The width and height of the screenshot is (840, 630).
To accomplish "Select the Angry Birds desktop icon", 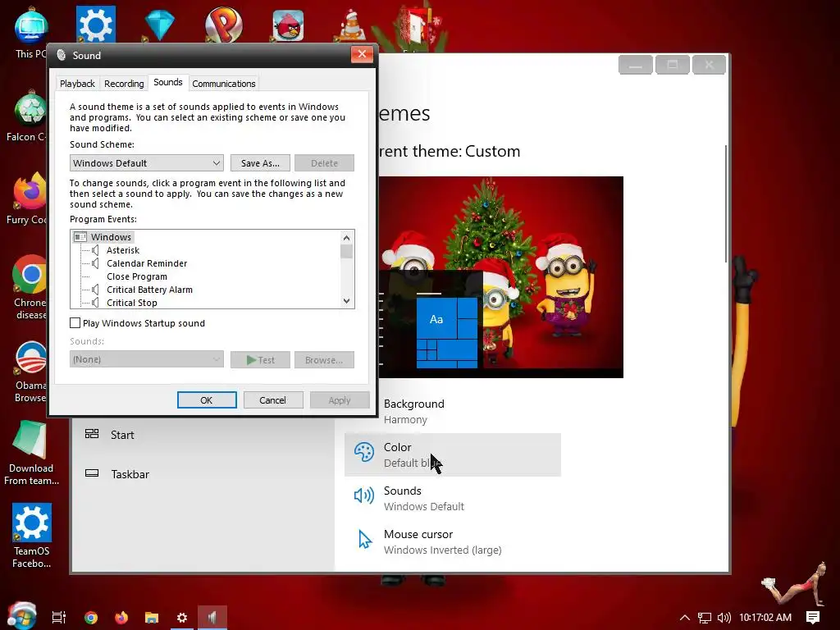I will 288,25.
